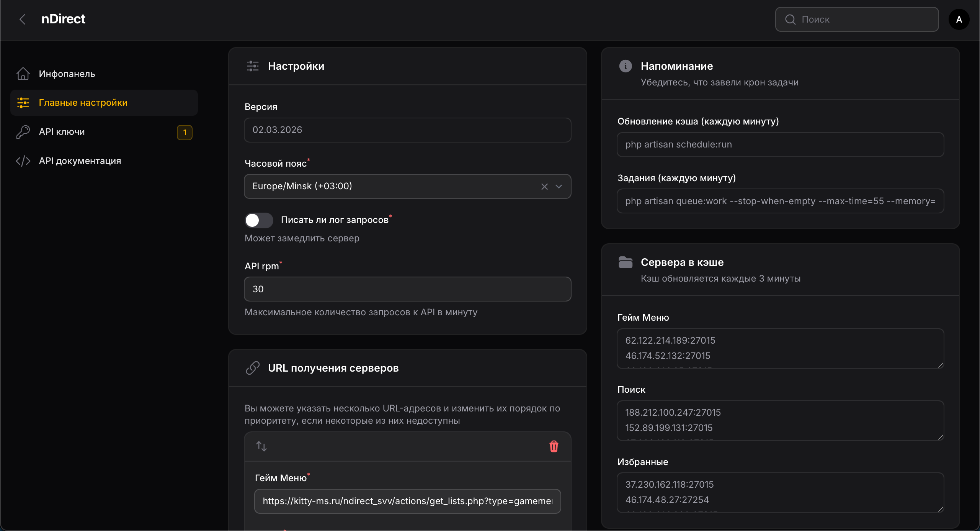Click the nDirect title link
The width and height of the screenshot is (980, 531).
(63, 19)
